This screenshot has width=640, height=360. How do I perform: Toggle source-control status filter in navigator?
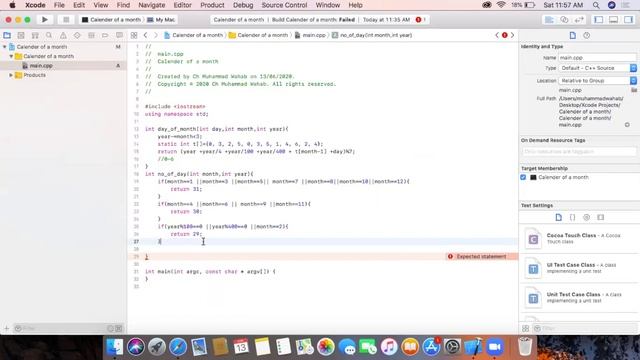119,328
